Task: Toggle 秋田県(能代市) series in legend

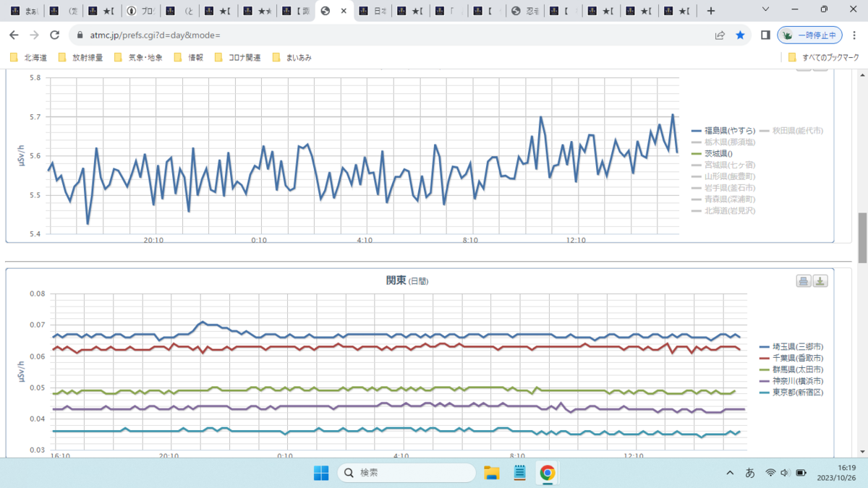Action: [x=791, y=131]
